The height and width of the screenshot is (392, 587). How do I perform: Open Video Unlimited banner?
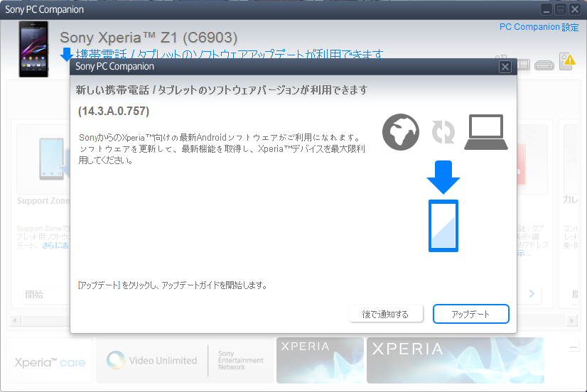tap(185, 361)
